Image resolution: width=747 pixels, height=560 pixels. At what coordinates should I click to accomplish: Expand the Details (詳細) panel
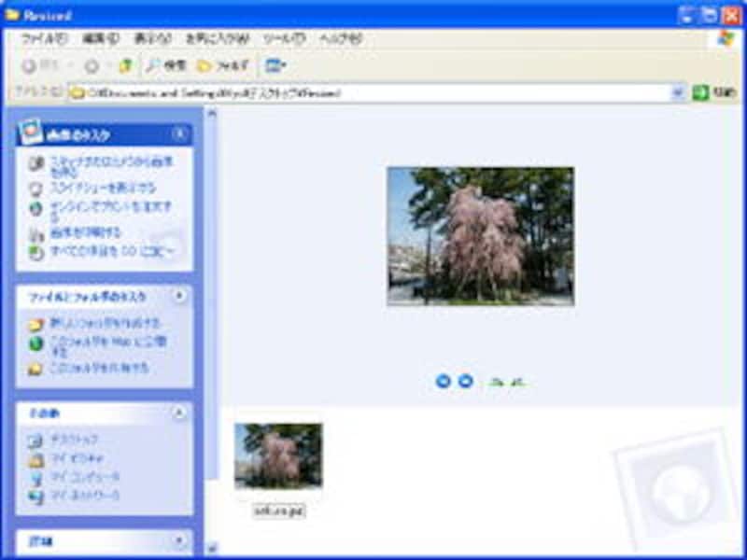pyautogui.click(x=179, y=540)
